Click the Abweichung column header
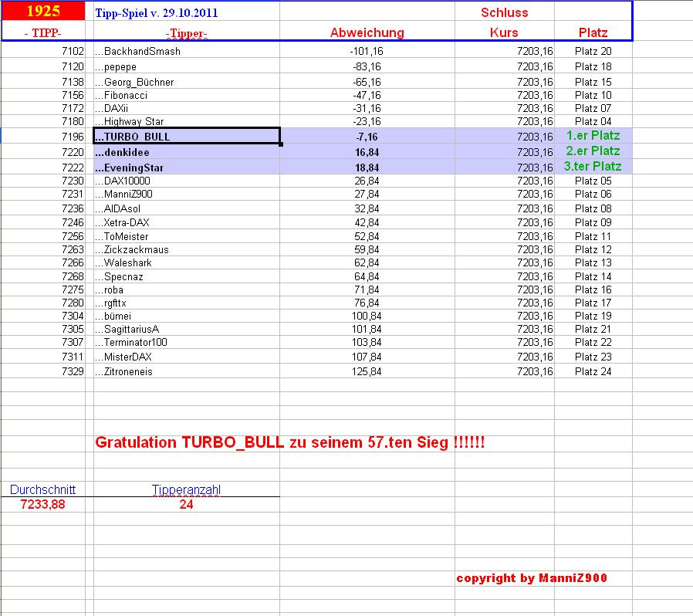The image size is (693, 616). point(367,32)
